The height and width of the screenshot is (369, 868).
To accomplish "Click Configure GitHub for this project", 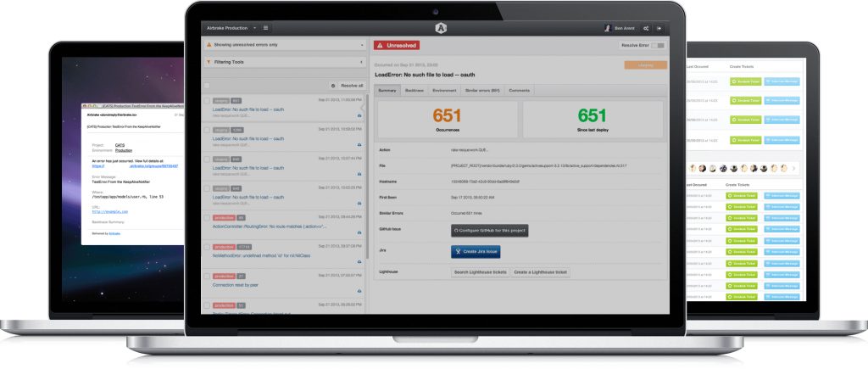I will tap(490, 231).
